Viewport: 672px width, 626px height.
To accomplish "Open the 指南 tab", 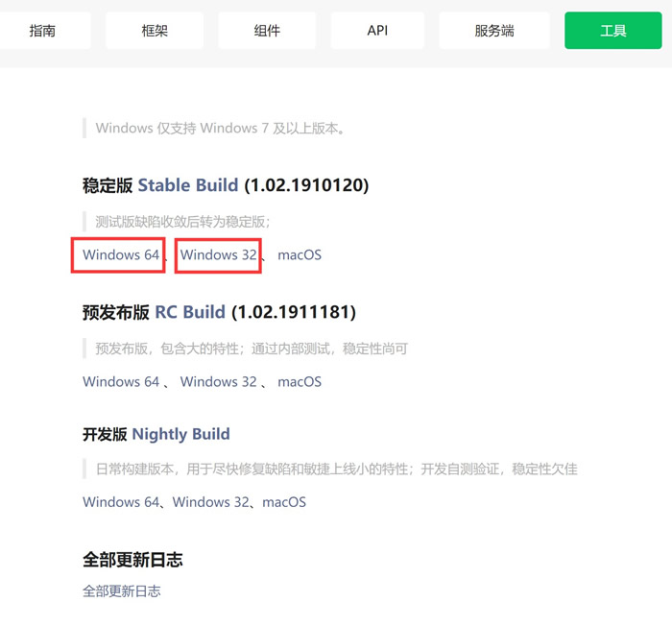I will pyautogui.click(x=43, y=31).
